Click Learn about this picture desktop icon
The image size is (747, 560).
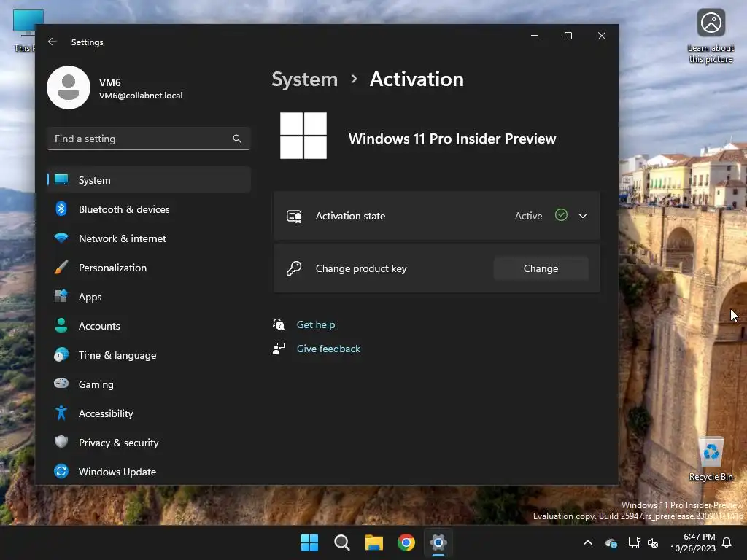pos(711,36)
